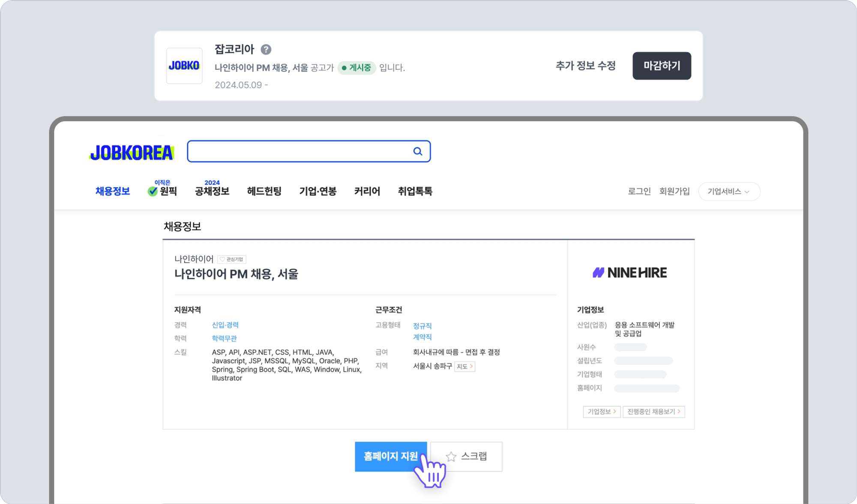Open the 채용정보 menu
Image resolution: width=857 pixels, height=504 pixels.
point(113,191)
